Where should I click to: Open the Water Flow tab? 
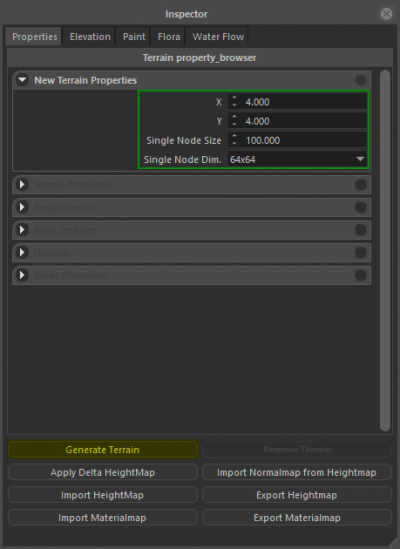(218, 37)
